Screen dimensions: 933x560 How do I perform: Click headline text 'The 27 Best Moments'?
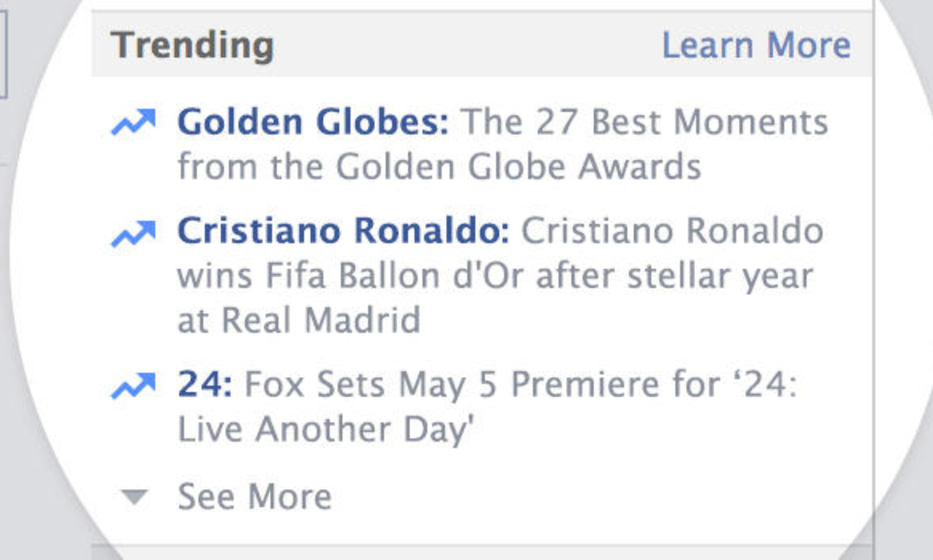[644, 122]
